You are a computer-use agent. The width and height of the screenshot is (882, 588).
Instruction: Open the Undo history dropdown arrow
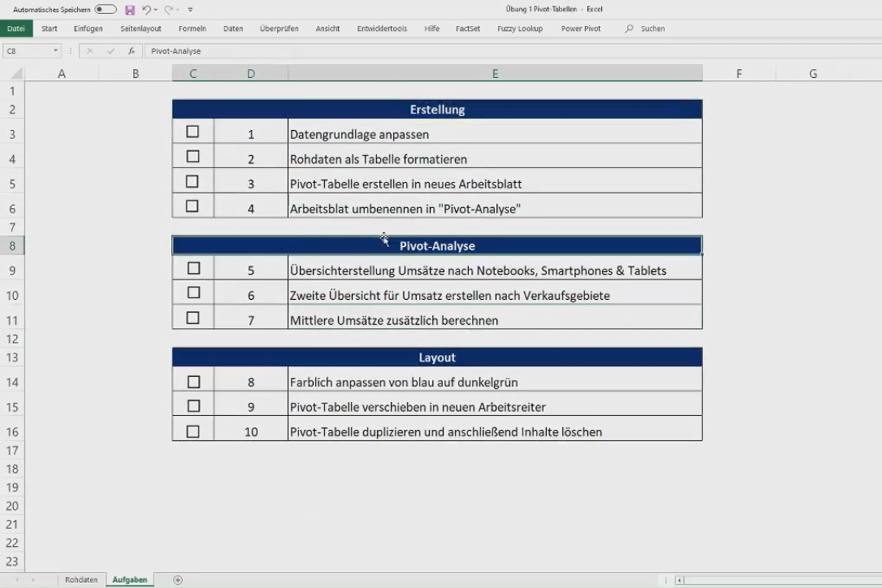coord(156,10)
